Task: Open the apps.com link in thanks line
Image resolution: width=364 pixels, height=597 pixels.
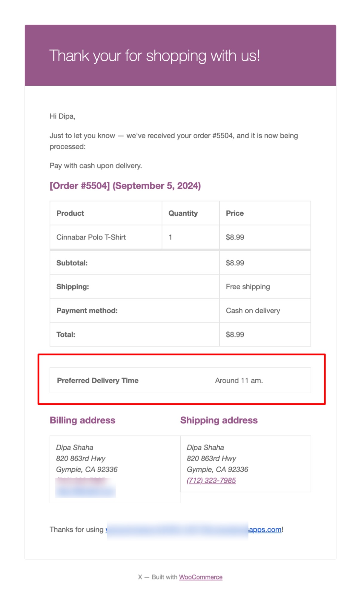Action: (x=265, y=530)
